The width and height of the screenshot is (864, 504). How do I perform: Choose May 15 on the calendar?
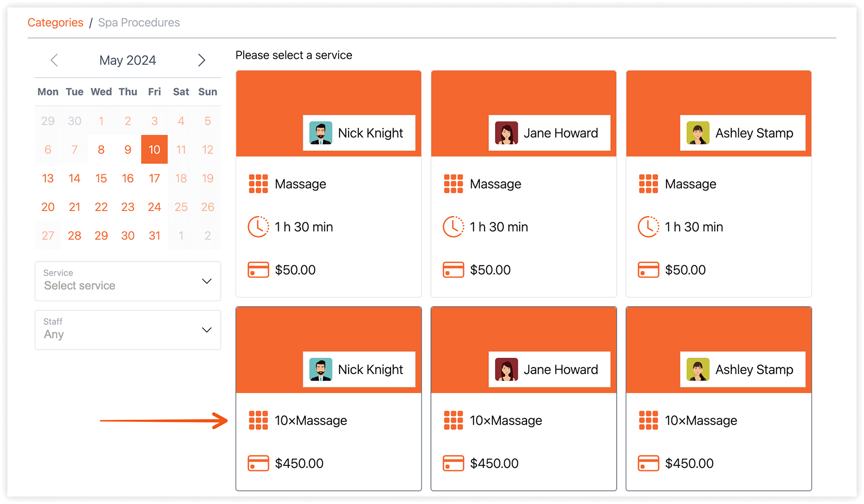101,178
